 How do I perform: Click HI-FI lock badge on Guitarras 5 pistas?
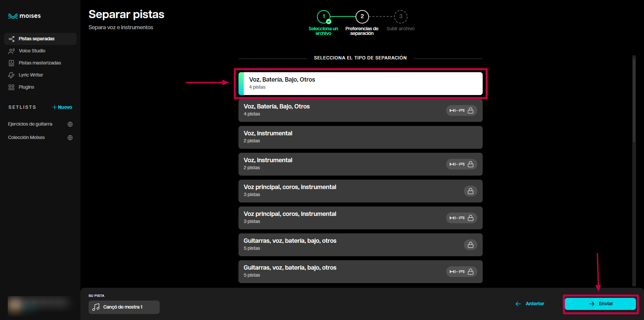(461, 272)
